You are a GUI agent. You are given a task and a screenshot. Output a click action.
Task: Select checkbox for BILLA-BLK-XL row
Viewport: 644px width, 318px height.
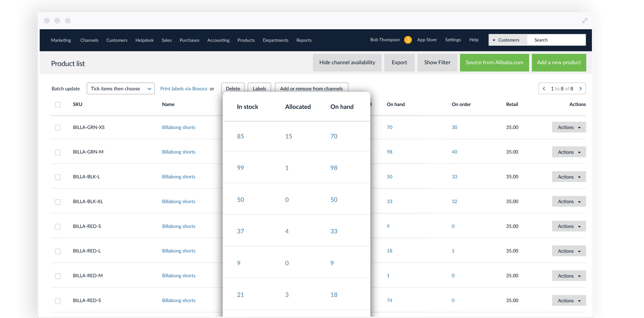[58, 202]
